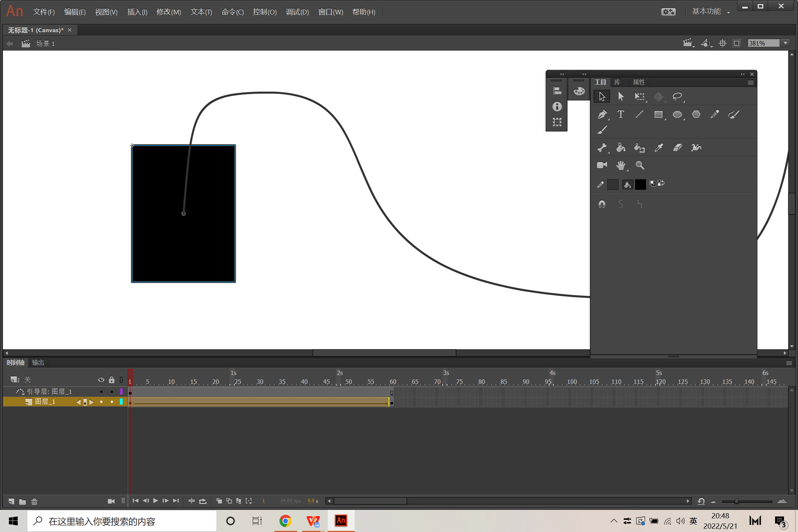Open the 修改(M) menu
The height and width of the screenshot is (532, 798).
(168, 12)
